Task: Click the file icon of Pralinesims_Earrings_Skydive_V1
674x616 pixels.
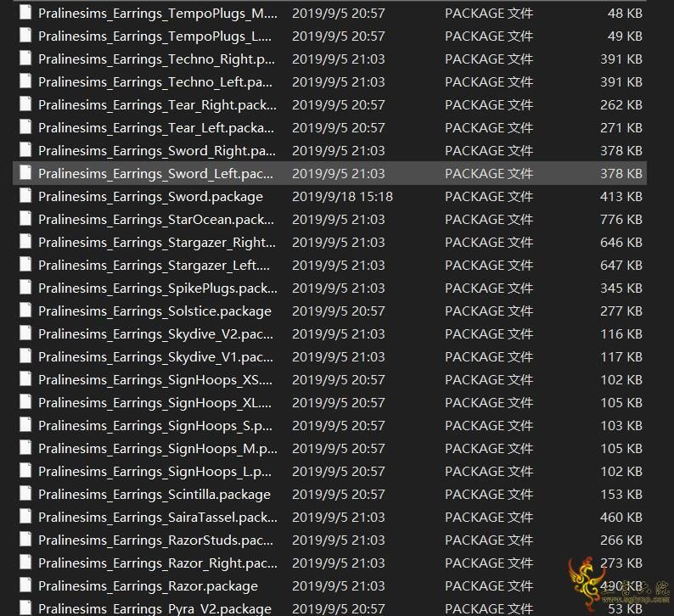Action: [x=25, y=356]
